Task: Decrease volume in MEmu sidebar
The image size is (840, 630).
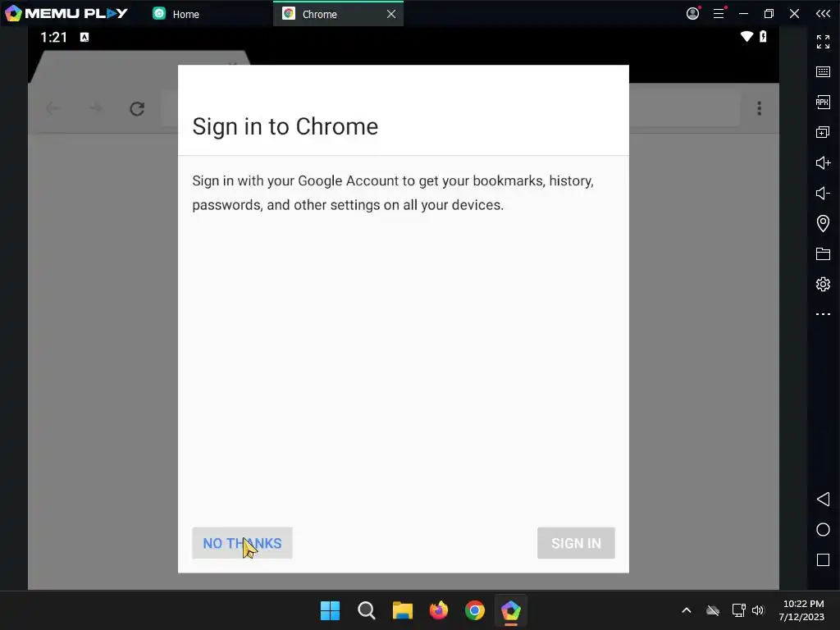Action: (823, 193)
